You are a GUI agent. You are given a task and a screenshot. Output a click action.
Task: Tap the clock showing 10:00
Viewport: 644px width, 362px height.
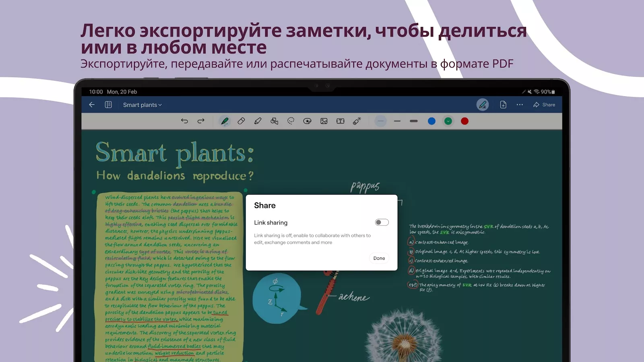[96, 92]
